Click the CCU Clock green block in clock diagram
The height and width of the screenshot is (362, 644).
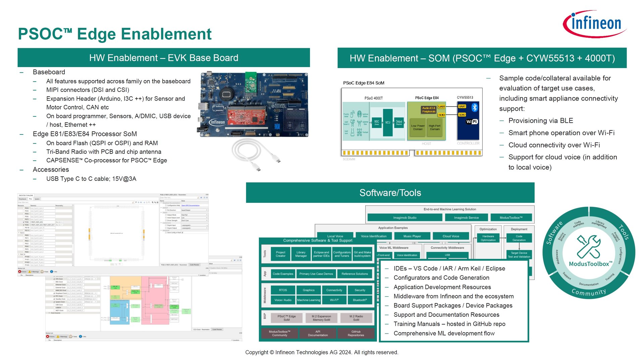[x=174, y=307]
